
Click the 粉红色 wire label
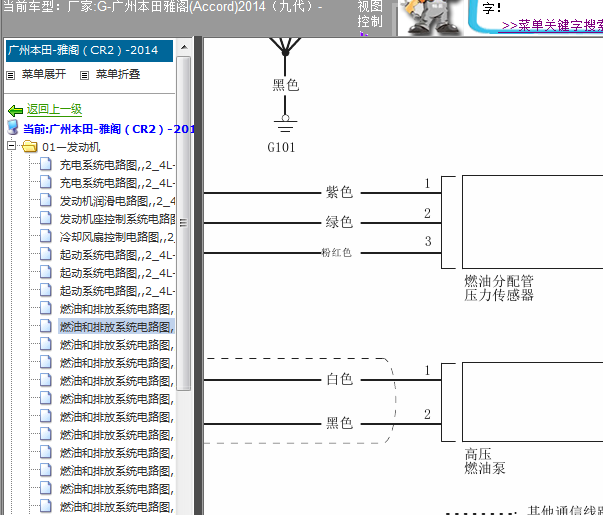[x=336, y=252]
